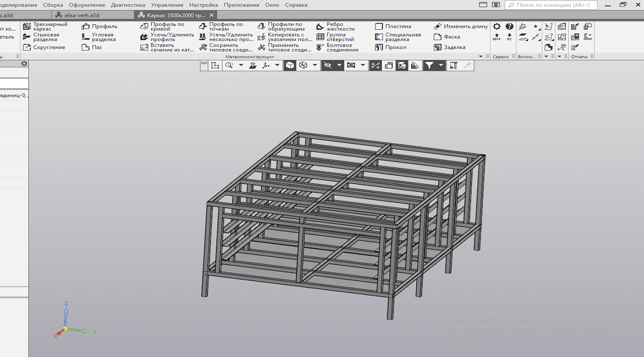
Task: Click the IFC export icon
Action: point(509,37)
